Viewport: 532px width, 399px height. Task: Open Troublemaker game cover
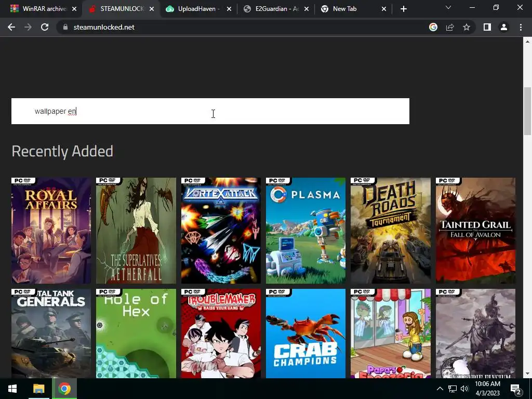click(221, 333)
